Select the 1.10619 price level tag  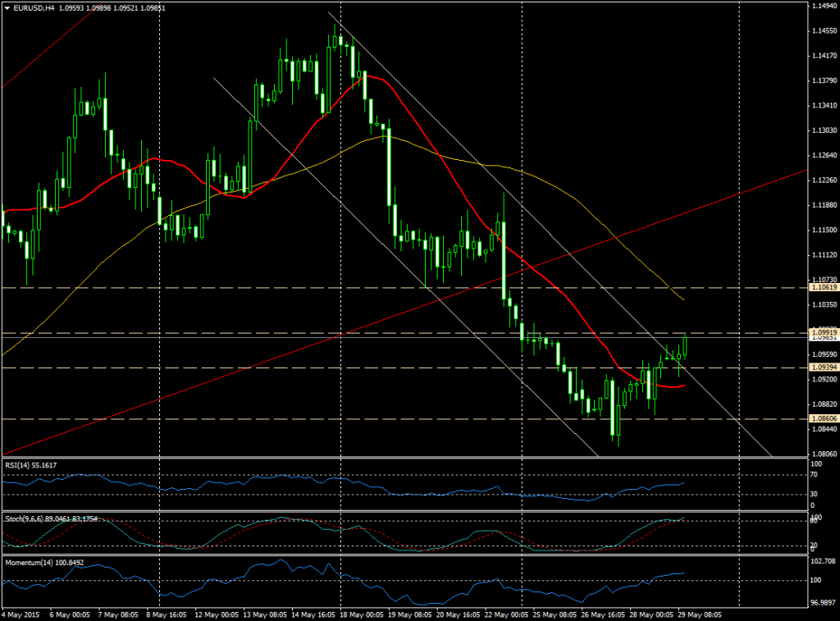pos(823,288)
